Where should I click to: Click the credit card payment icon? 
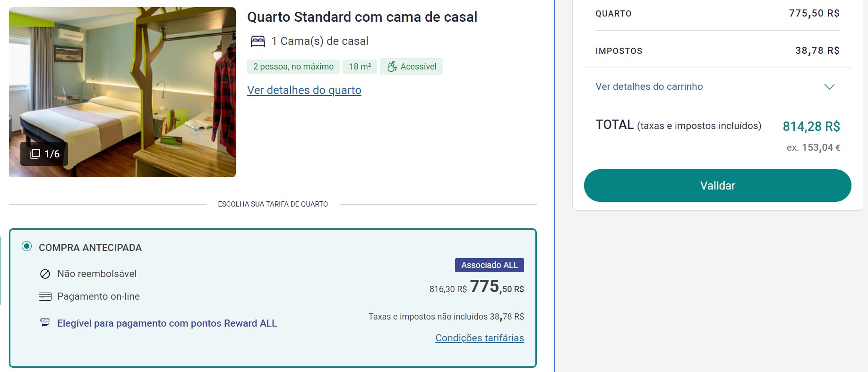pos(45,297)
